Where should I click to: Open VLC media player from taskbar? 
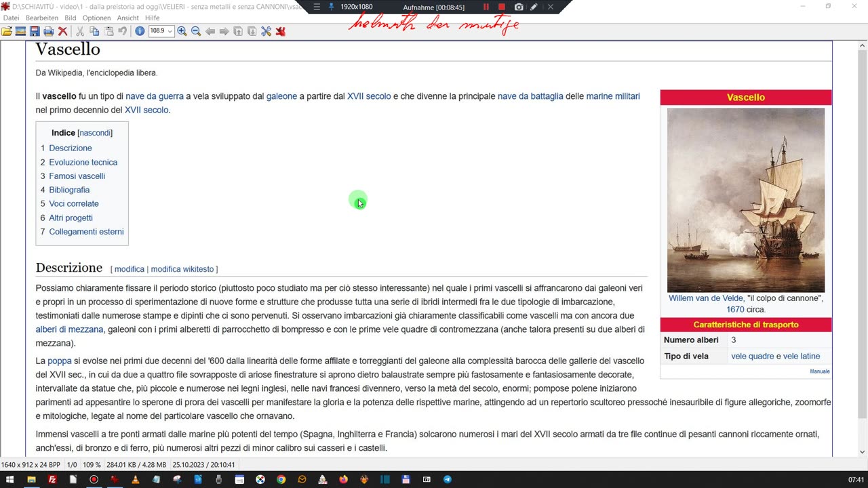pyautogui.click(x=136, y=479)
